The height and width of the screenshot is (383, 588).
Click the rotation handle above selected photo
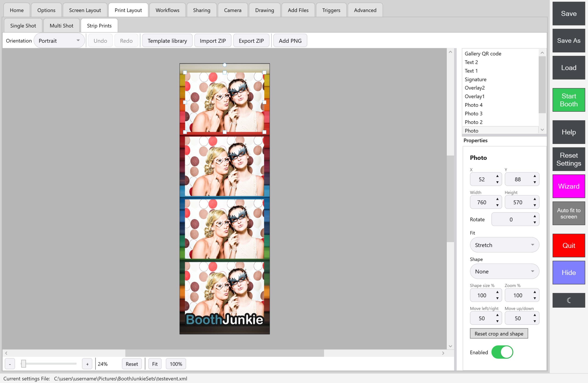[225, 65]
